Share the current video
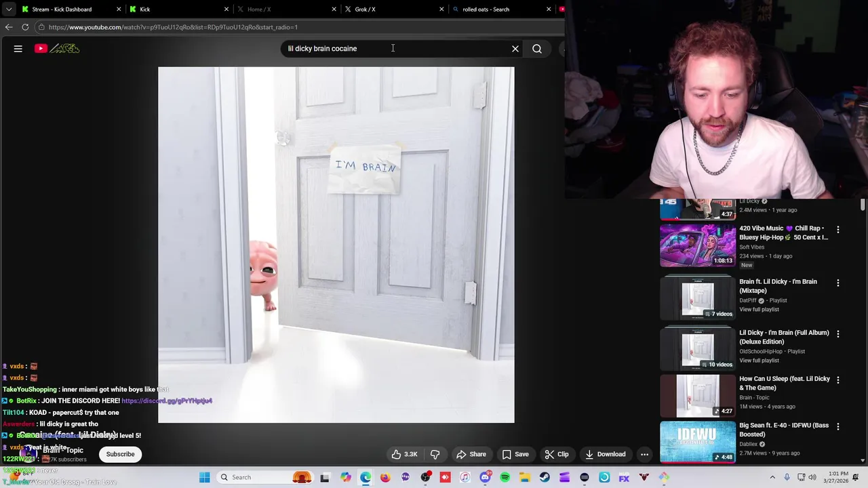 pyautogui.click(x=471, y=454)
